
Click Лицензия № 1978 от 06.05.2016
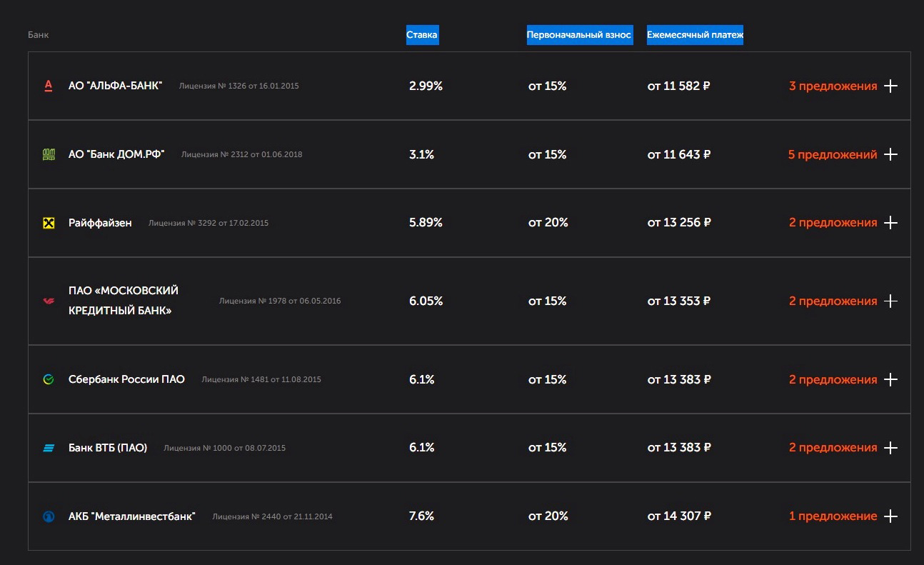[x=280, y=301]
